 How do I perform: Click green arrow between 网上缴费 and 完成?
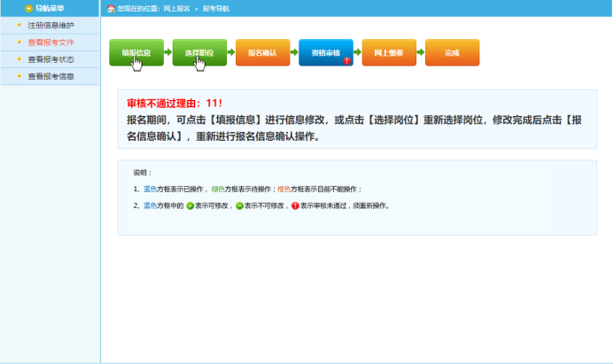420,53
